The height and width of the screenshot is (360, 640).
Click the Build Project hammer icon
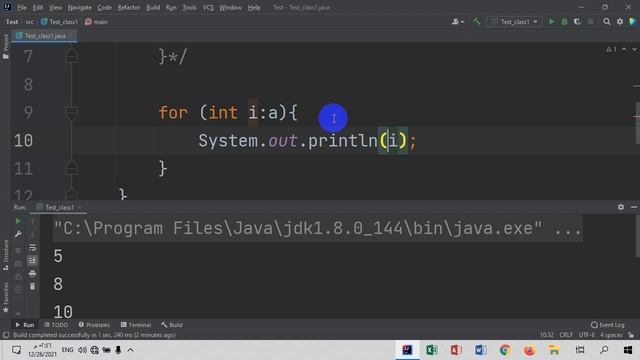476,22
